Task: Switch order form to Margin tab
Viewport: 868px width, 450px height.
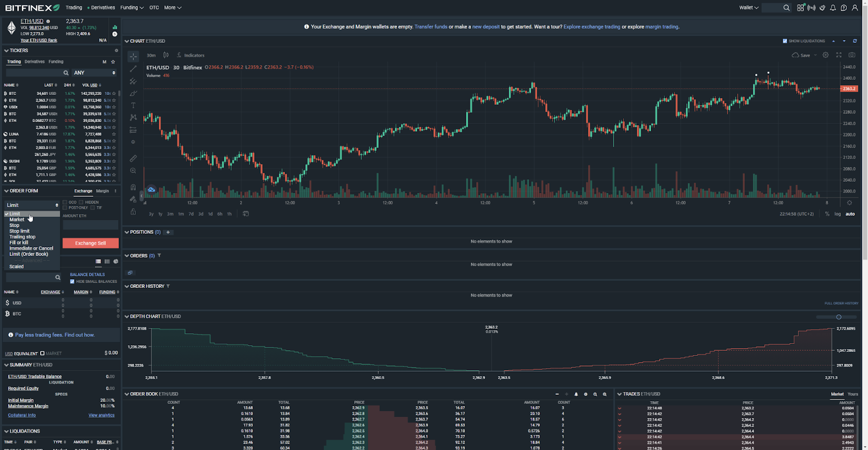Action: click(103, 191)
